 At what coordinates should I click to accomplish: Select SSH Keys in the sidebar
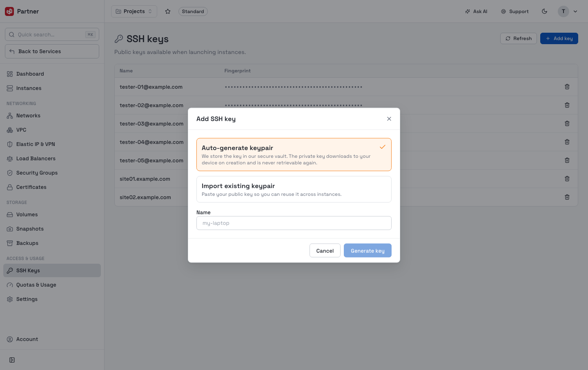52,271
